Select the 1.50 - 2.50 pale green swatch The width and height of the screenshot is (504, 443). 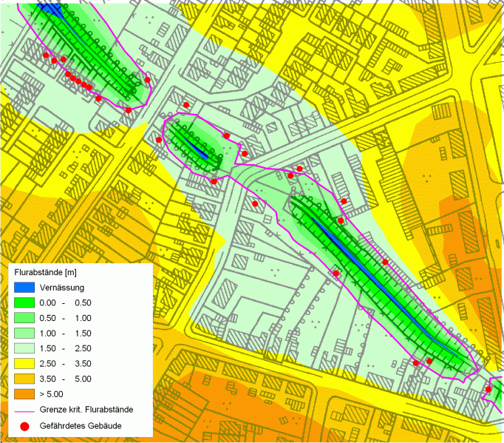pyautogui.click(x=25, y=348)
